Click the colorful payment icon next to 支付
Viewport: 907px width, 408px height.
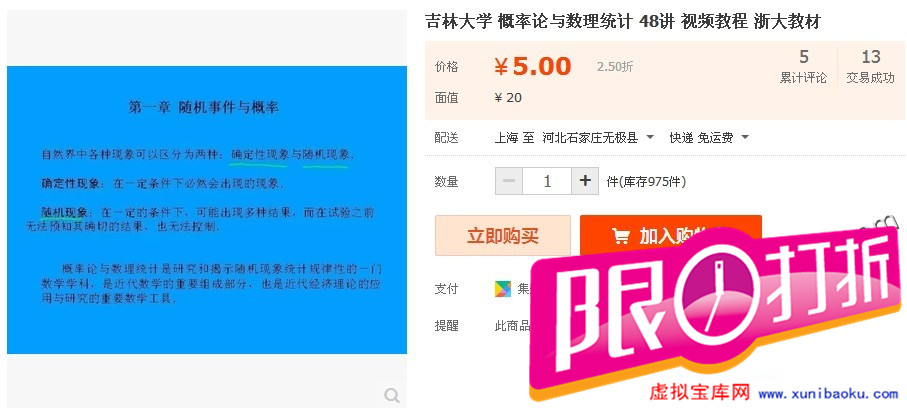tap(503, 289)
